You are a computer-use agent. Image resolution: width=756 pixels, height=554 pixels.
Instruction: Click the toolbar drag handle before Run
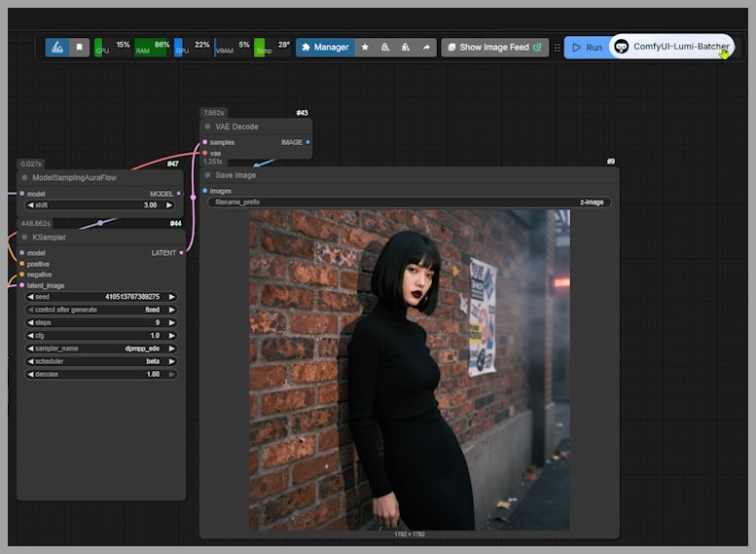pyautogui.click(x=558, y=47)
